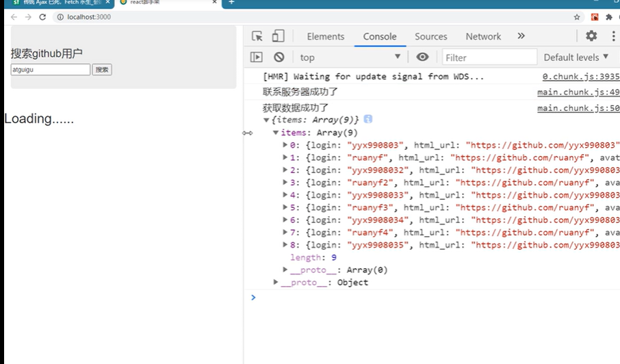
Task: Show more DevTools tabs chevron
Action: [x=521, y=36]
